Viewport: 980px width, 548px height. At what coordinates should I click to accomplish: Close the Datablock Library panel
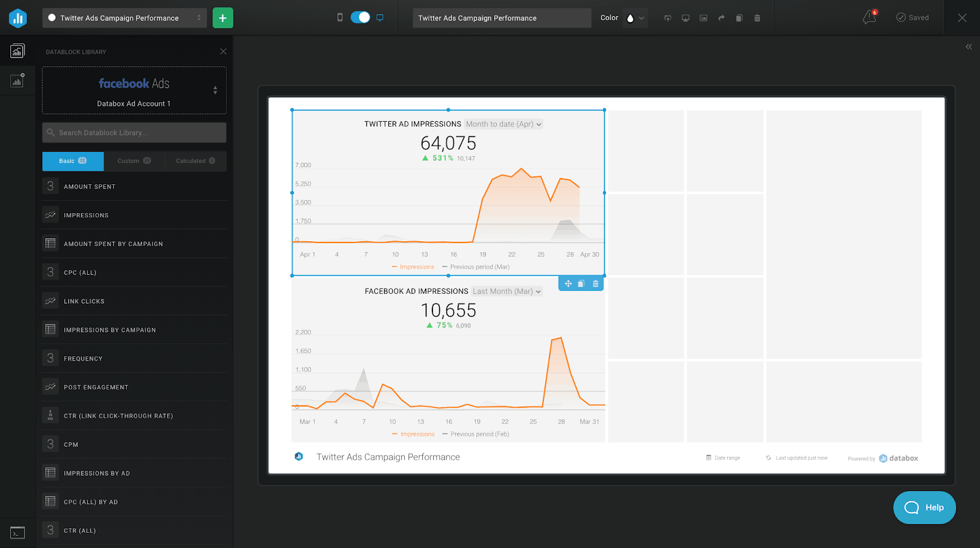[x=223, y=51]
